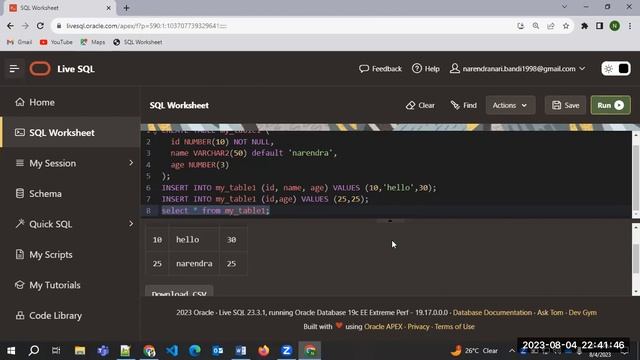
Task: Open Visual Studio Code from taskbar
Action: point(172,351)
